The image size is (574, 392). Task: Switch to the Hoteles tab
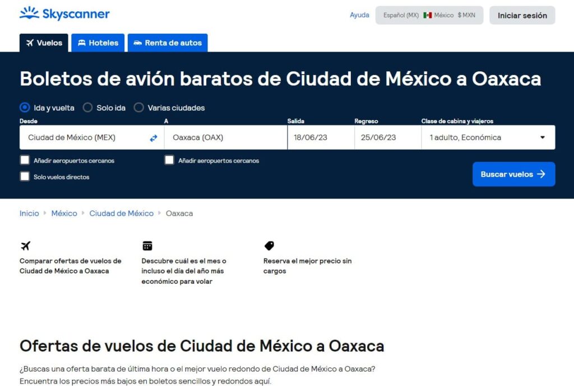point(98,43)
